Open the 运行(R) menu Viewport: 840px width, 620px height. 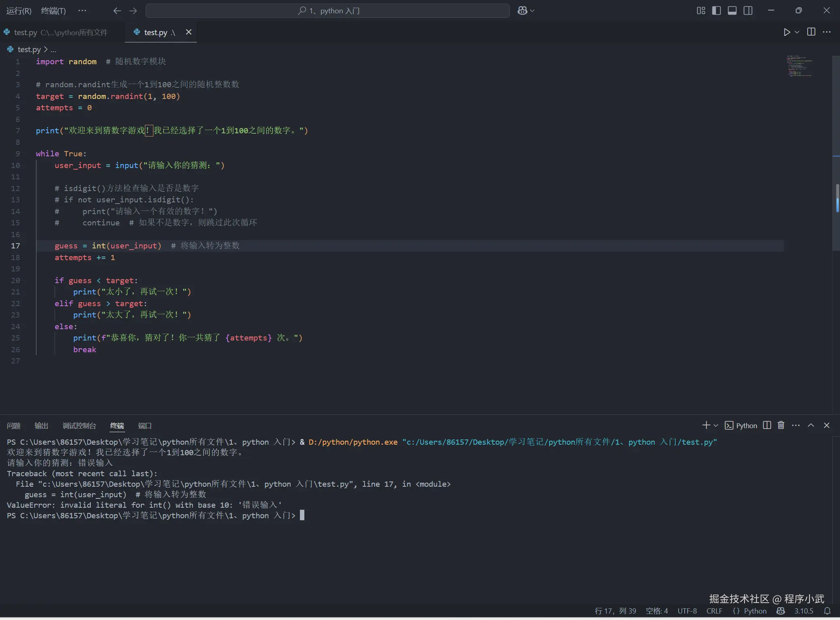point(19,11)
